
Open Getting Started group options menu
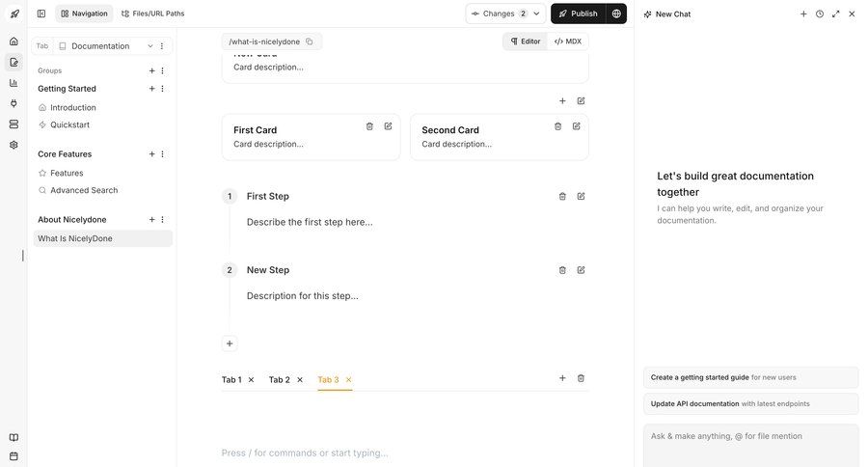tap(162, 89)
